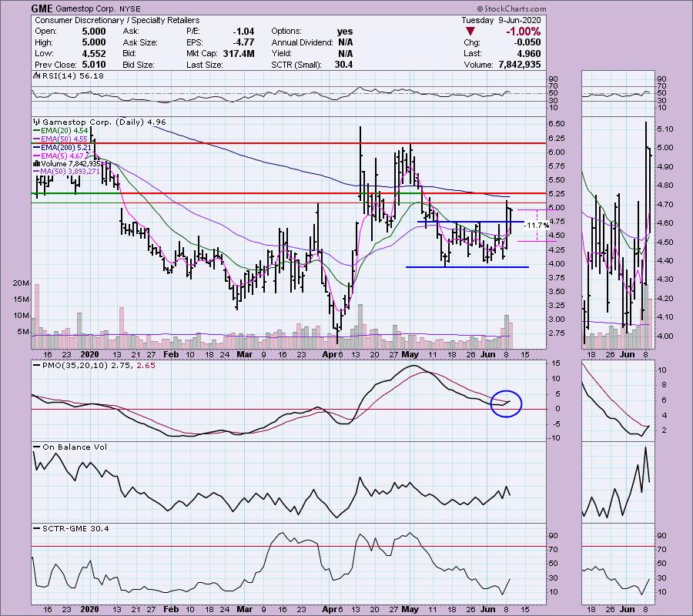Image resolution: width=693 pixels, height=616 pixels.
Task: Click the 'Gamestop Corp.' company name in header
Action: click(x=85, y=8)
